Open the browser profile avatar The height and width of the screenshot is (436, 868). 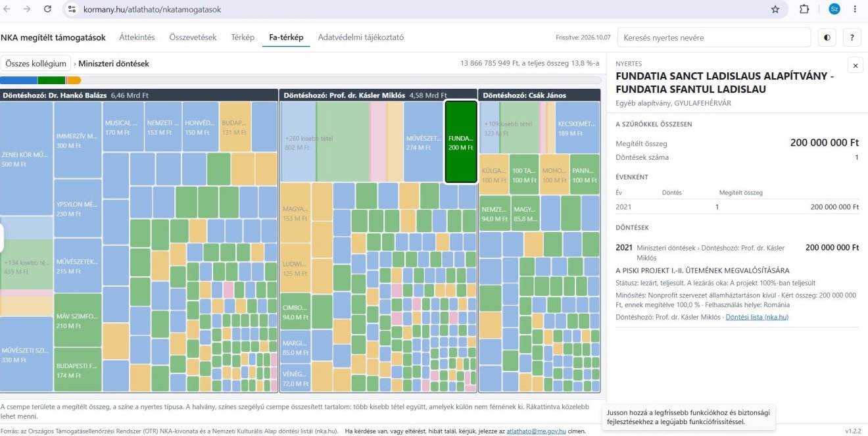(834, 9)
